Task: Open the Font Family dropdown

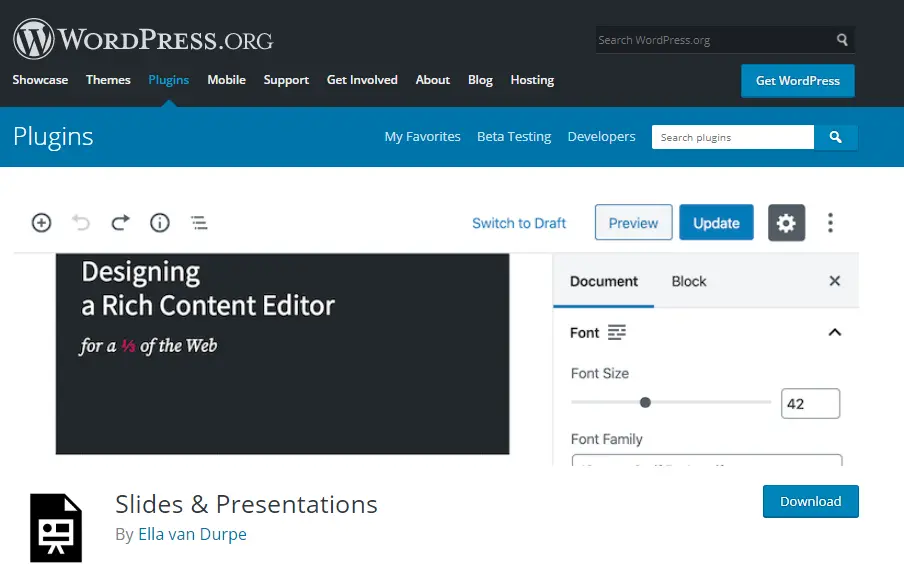Action: pos(707,461)
